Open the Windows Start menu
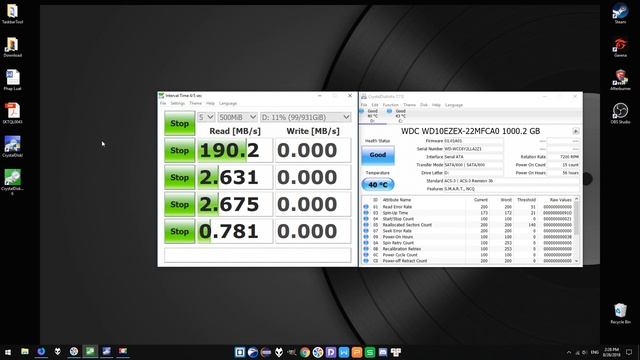Image resolution: width=640 pixels, height=360 pixels. [8, 352]
